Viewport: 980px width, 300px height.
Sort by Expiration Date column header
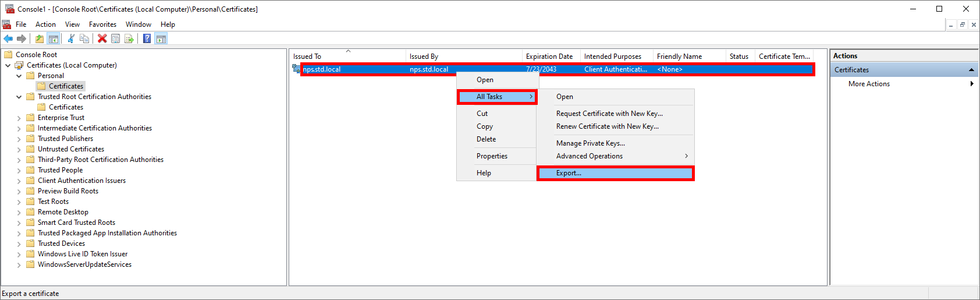tap(549, 57)
